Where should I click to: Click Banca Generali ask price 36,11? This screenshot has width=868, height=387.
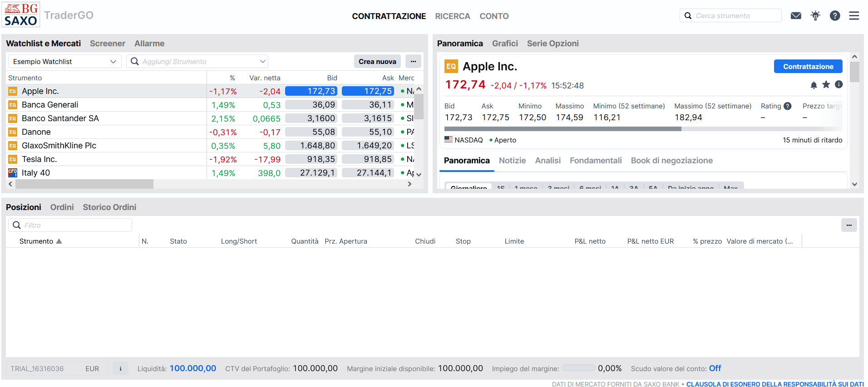[368, 105]
